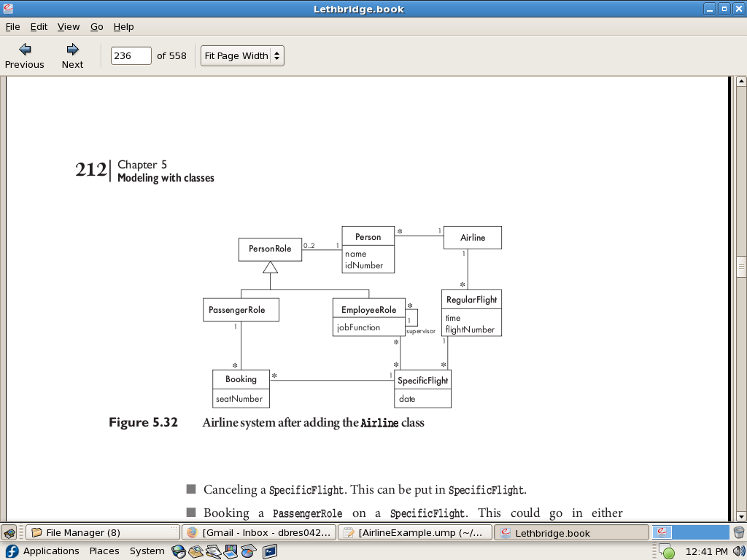Click the Lethbridge.book taskbar button
The image size is (747, 560).
[571, 532]
